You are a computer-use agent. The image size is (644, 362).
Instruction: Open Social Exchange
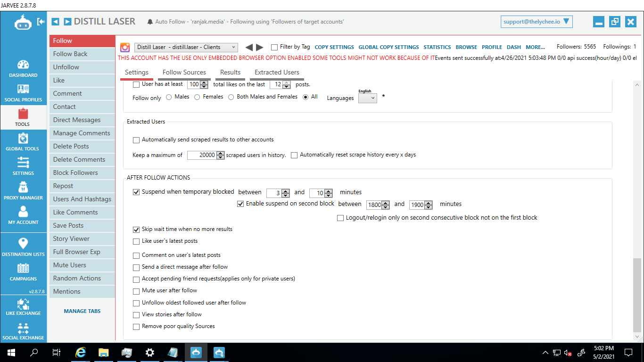23,331
